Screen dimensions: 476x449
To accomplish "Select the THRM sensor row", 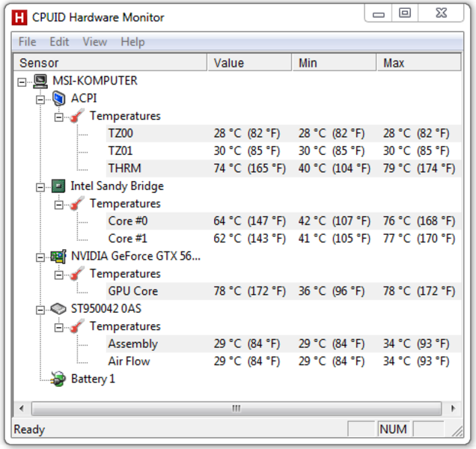I will [x=284, y=168].
